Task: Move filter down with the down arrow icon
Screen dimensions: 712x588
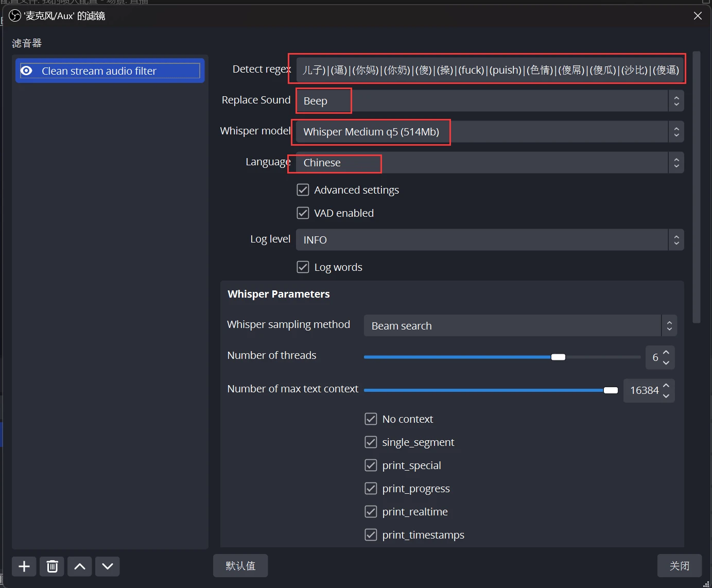Action: click(x=107, y=566)
